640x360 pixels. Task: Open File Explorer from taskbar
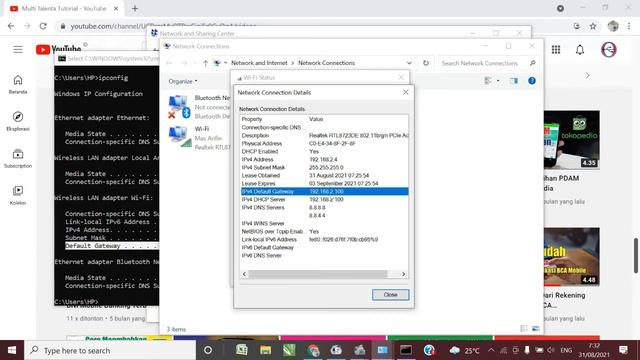click(x=265, y=350)
